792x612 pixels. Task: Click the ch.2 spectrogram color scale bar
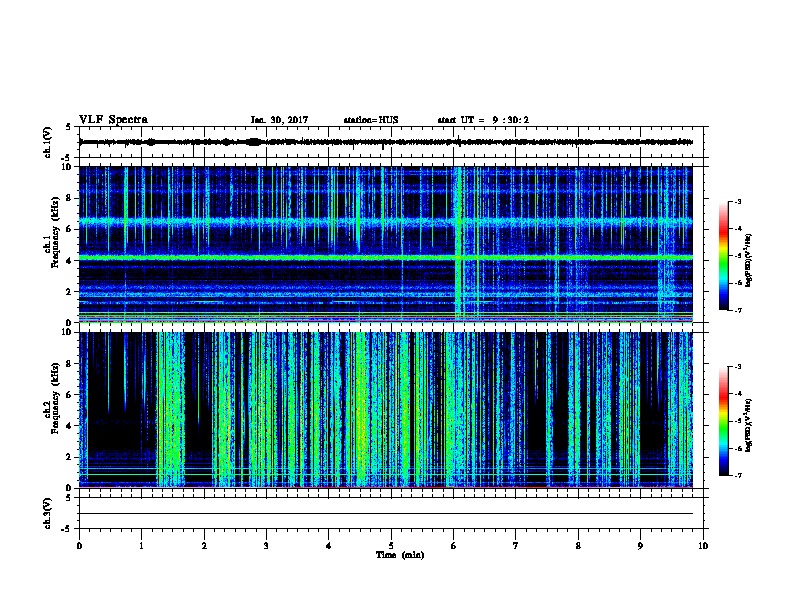coord(723,421)
